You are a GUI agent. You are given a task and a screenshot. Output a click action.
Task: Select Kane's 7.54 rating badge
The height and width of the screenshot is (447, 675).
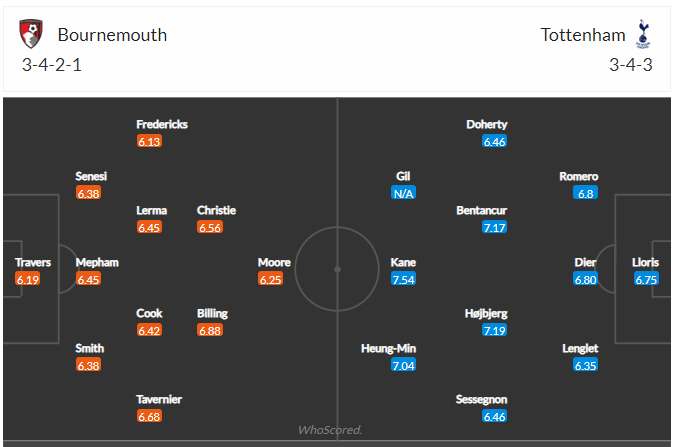pos(403,279)
